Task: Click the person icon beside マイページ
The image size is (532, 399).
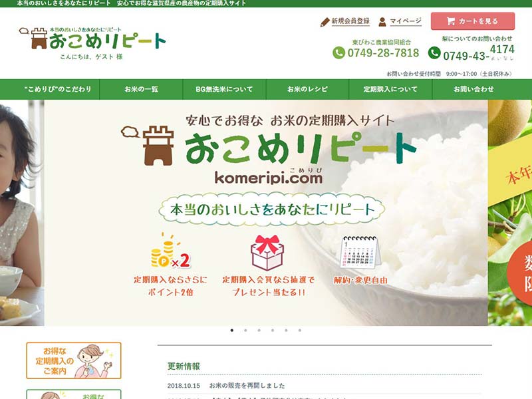Action: tap(382, 22)
